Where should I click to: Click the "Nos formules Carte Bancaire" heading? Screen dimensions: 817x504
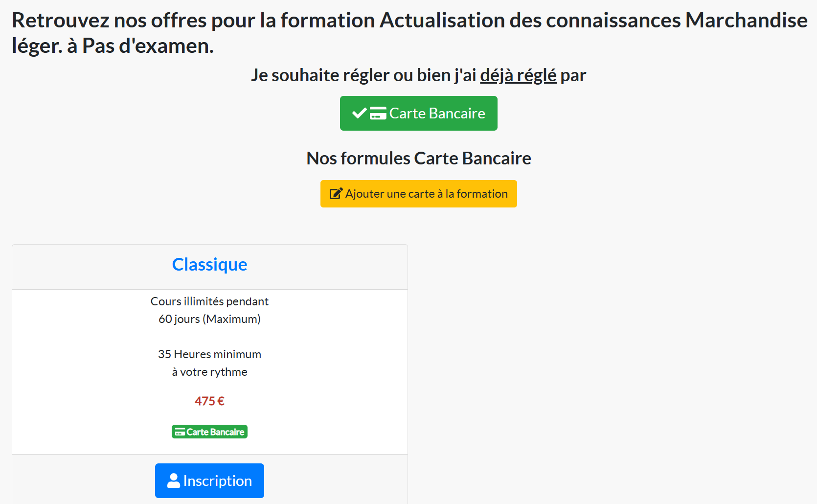coord(419,159)
